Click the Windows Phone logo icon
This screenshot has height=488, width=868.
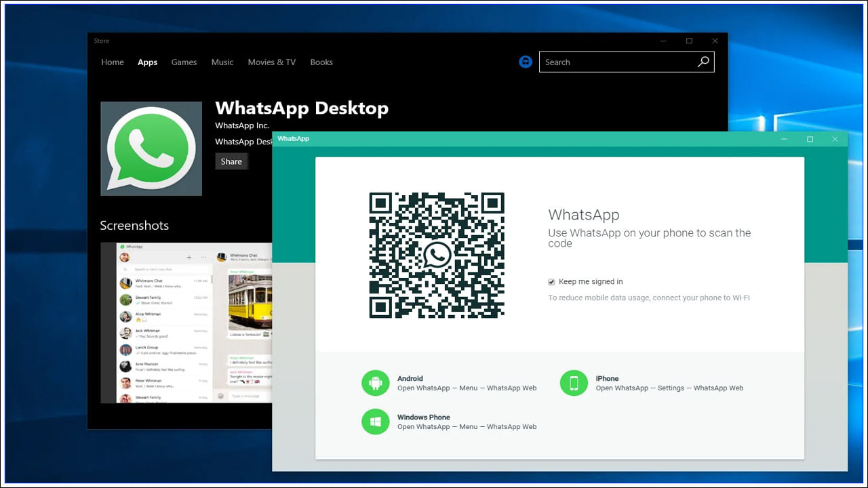coord(375,422)
